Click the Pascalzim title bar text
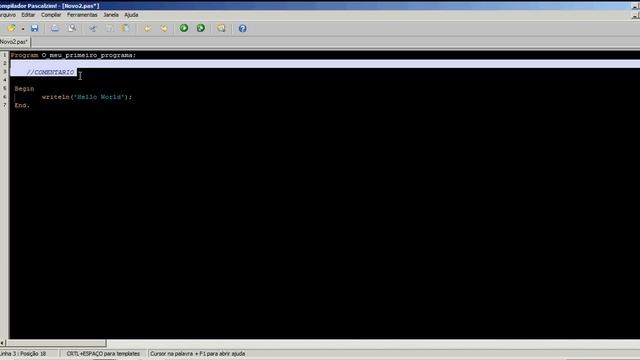Viewport: 640px width, 360px height. (49, 6)
